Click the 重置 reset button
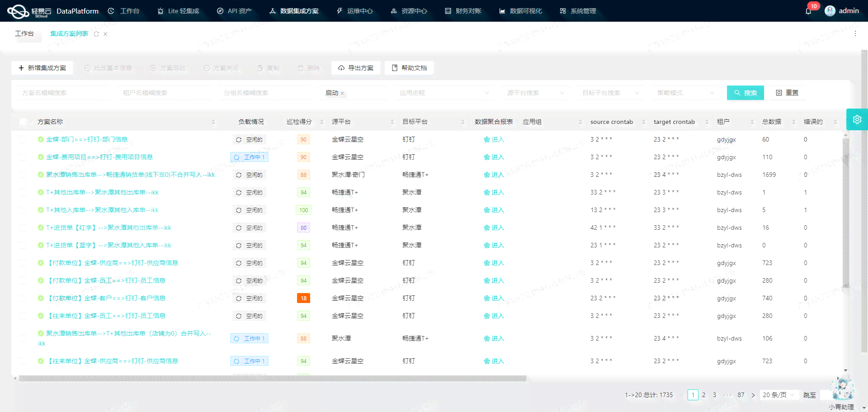Screen dimensions: 868x412 point(787,93)
